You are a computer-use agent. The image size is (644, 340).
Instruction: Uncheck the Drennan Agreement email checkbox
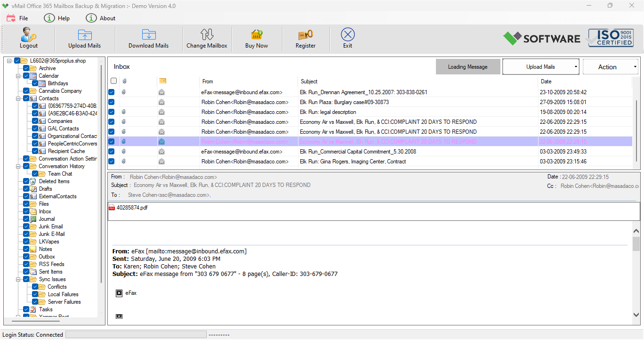(112, 92)
